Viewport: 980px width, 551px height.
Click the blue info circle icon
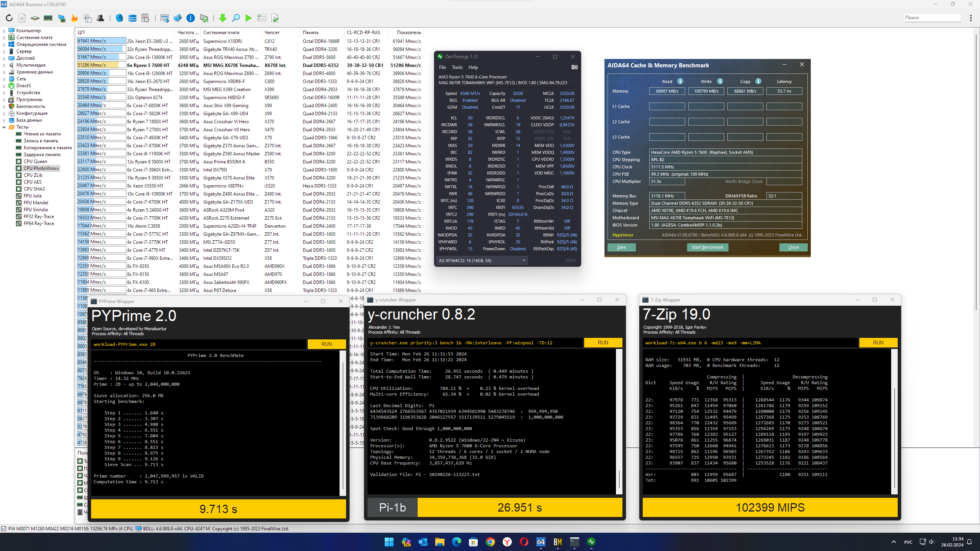tap(190, 18)
